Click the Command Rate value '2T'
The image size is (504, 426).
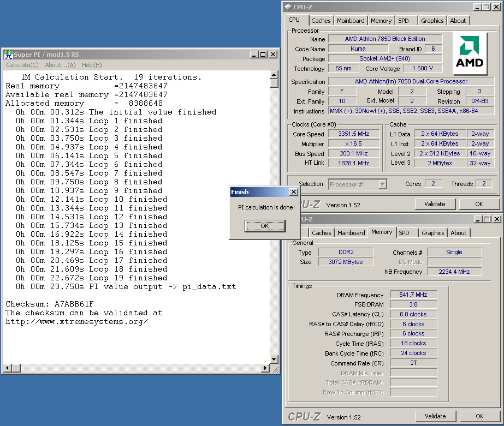tap(413, 363)
